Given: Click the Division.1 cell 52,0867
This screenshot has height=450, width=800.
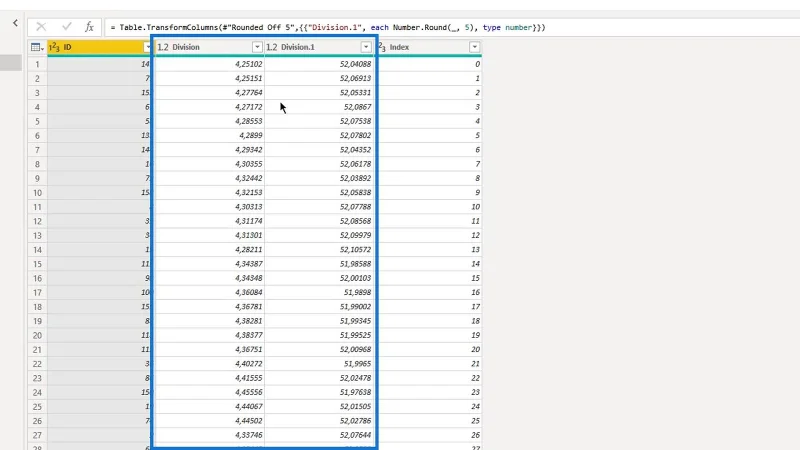Looking at the screenshot, I should pos(319,107).
